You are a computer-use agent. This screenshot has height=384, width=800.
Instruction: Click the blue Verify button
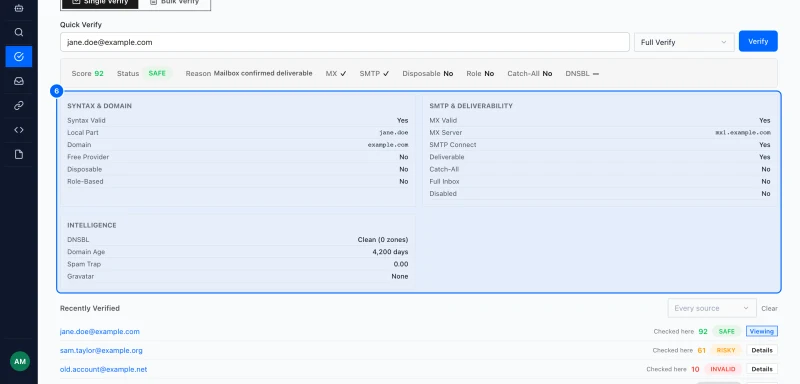(x=758, y=41)
